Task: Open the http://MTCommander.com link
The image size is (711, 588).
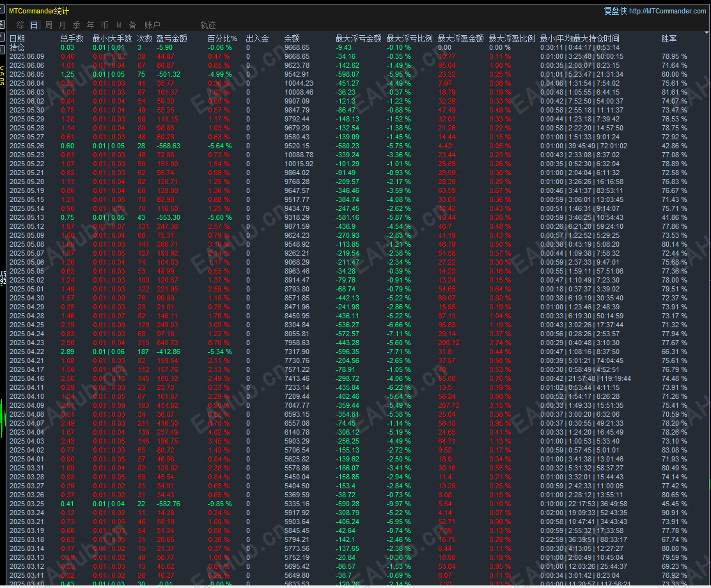Action: point(668,11)
